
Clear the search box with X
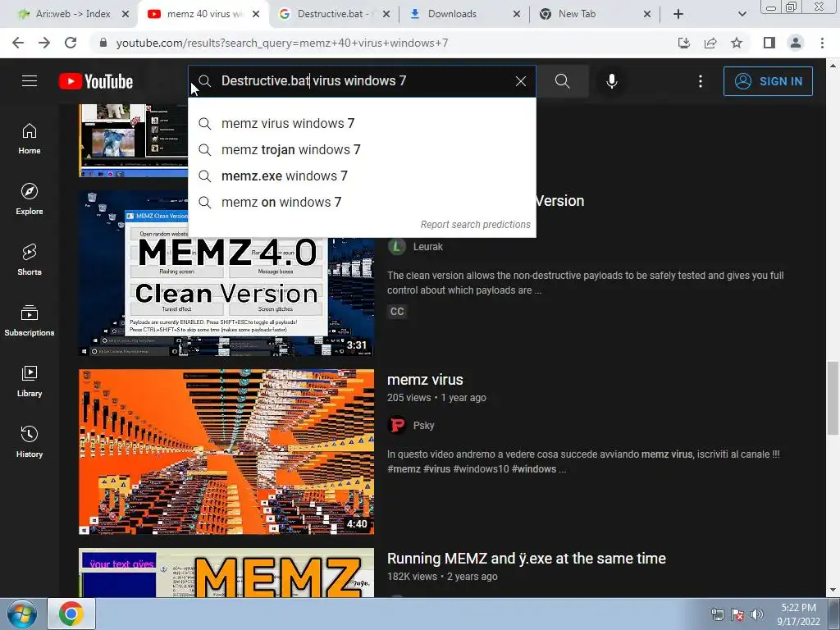point(521,81)
